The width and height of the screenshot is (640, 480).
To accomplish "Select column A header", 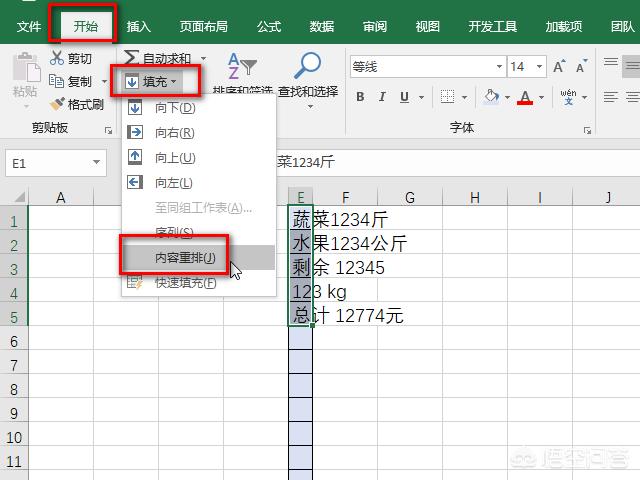I will coord(61,197).
